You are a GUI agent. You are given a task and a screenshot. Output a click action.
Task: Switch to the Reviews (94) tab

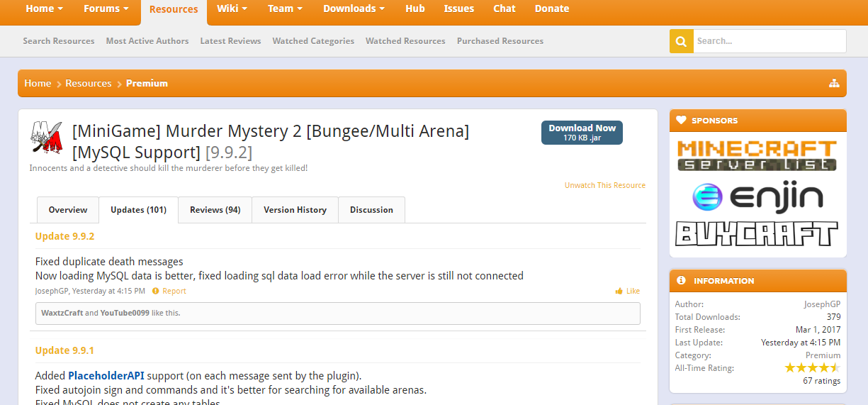point(215,210)
